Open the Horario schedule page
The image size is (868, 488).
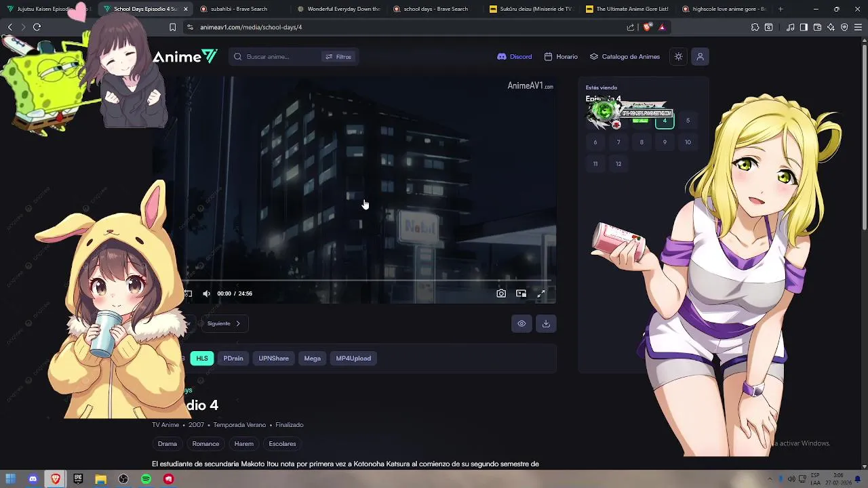(561, 57)
